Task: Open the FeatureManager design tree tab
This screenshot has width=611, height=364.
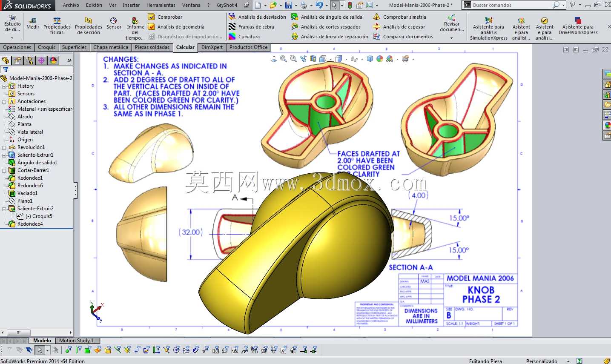Action: pos(6,60)
